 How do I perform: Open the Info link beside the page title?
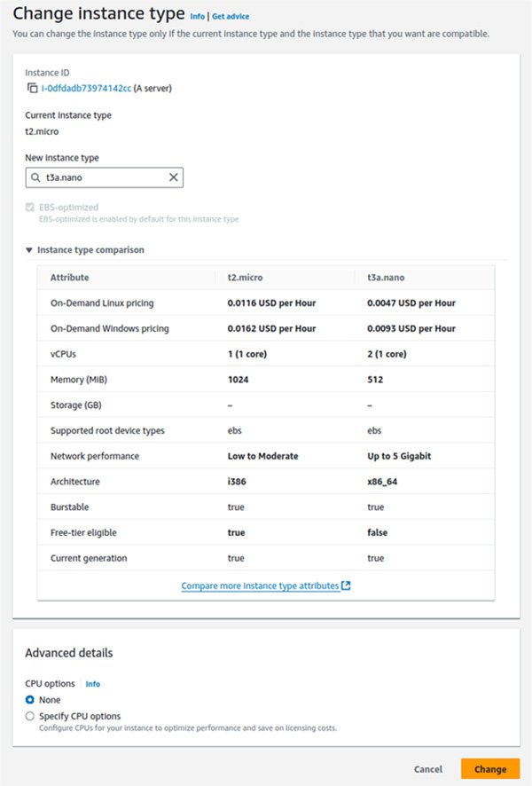[x=197, y=16]
